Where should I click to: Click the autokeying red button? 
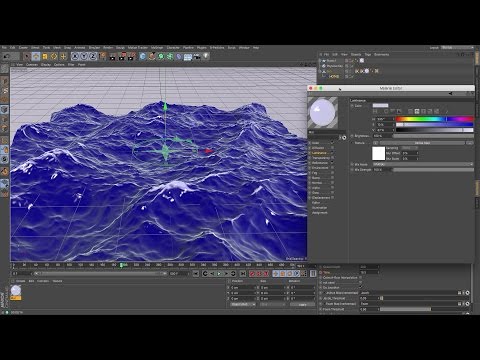coord(259,274)
